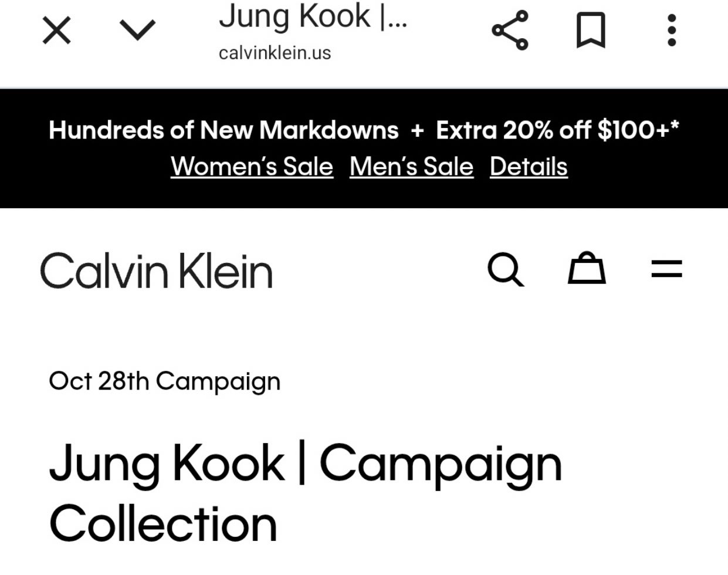Open the site search magnifier
Viewport: 728px width, 575px height.
(x=506, y=269)
